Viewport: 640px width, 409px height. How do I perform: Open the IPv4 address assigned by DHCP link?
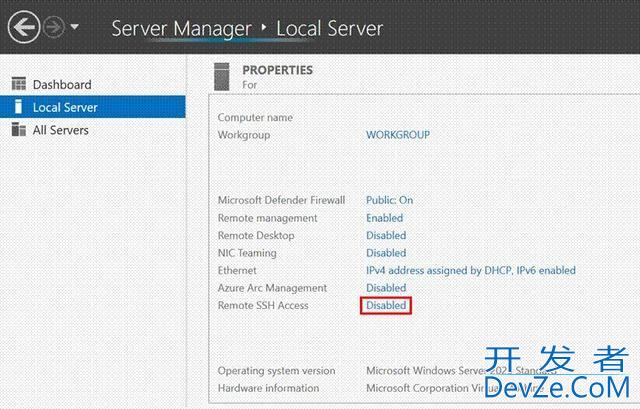click(471, 270)
